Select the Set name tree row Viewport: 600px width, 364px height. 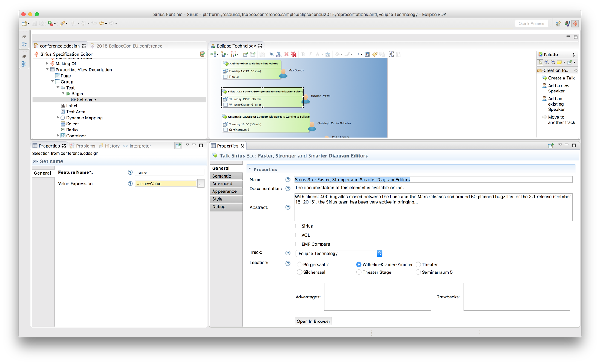(119, 100)
